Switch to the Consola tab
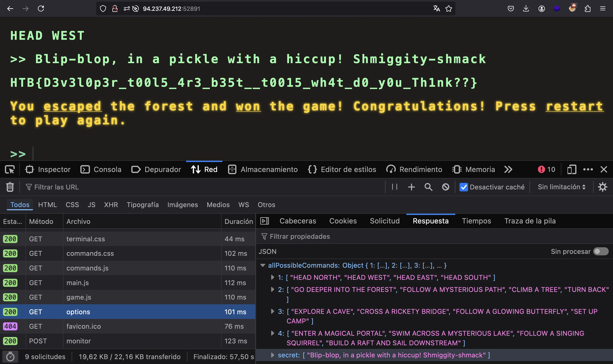The image size is (613, 364). tap(101, 169)
